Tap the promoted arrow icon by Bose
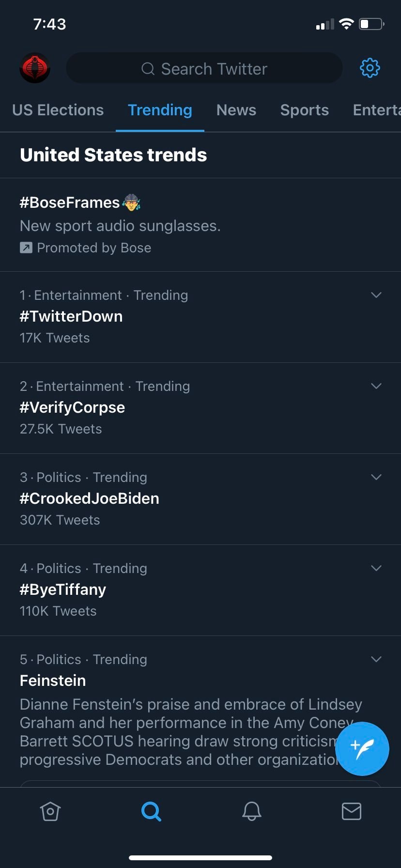This screenshot has height=868, width=401. (x=26, y=248)
